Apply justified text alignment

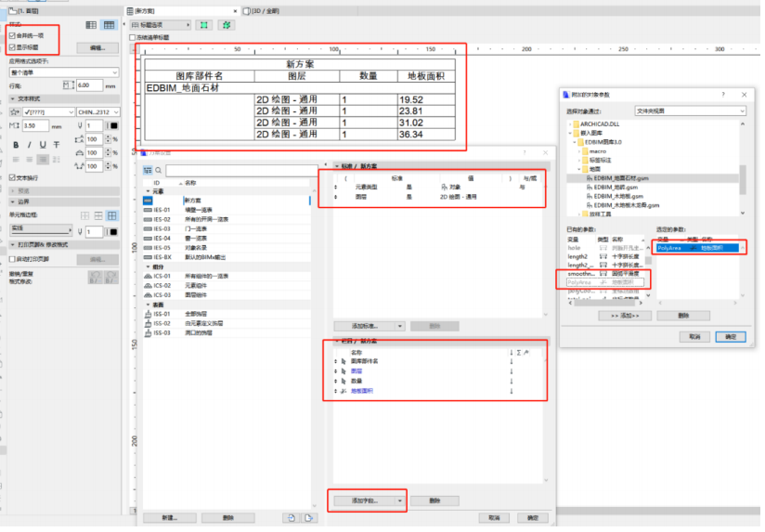coord(57,160)
